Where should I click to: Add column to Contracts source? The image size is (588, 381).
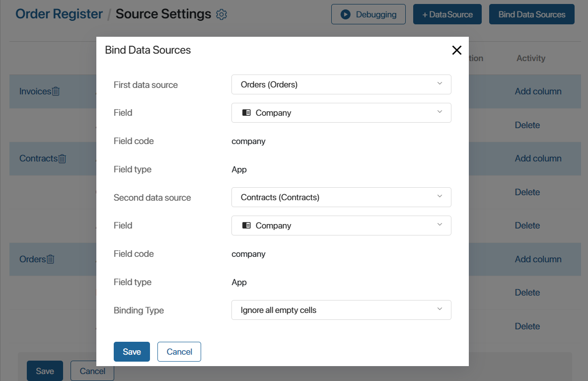pos(538,158)
